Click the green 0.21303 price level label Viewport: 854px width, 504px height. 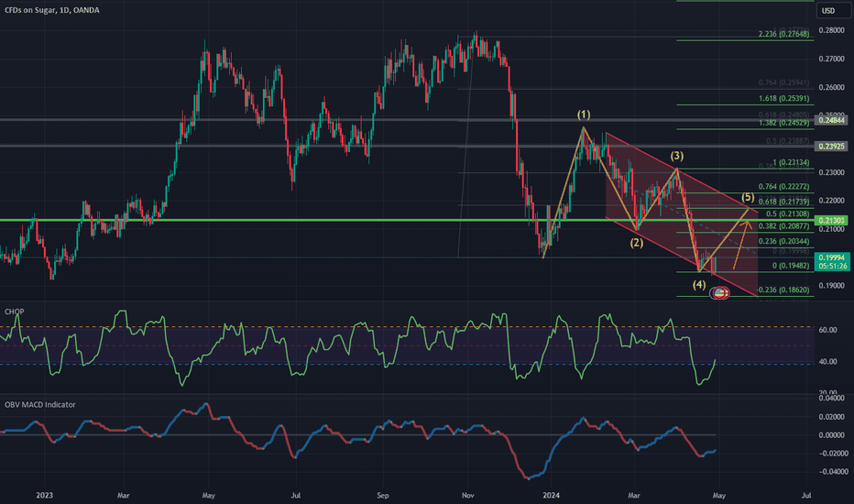click(831, 220)
